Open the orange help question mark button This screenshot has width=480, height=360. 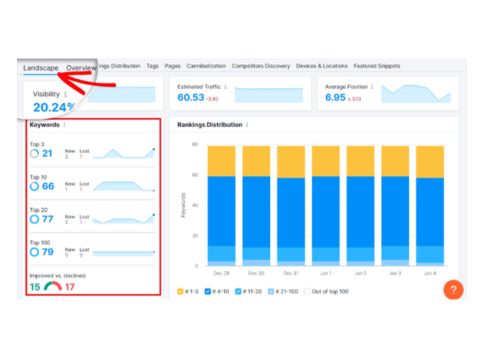point(453,290)
